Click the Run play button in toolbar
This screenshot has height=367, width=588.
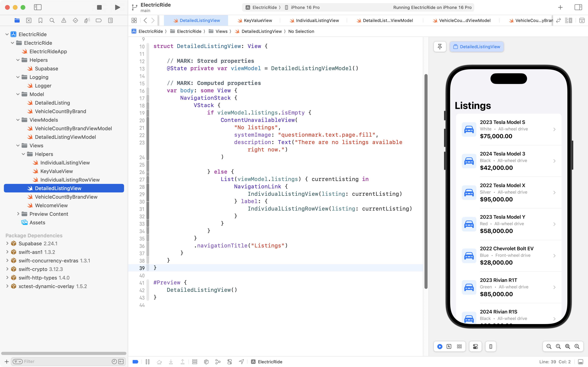(117, 7)
